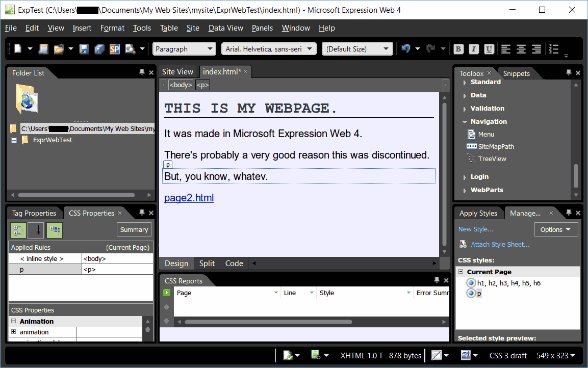Switch to the Snippets tab
Image resolution: width=588 pixels, height=368 pixels.
516,73
